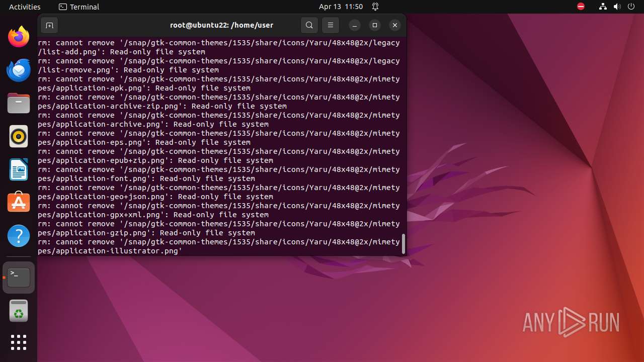Click the terminal title 'root@ubuntu22: /home/user'
The width and height of the screenshot is (644, 362).
[221, 25]
